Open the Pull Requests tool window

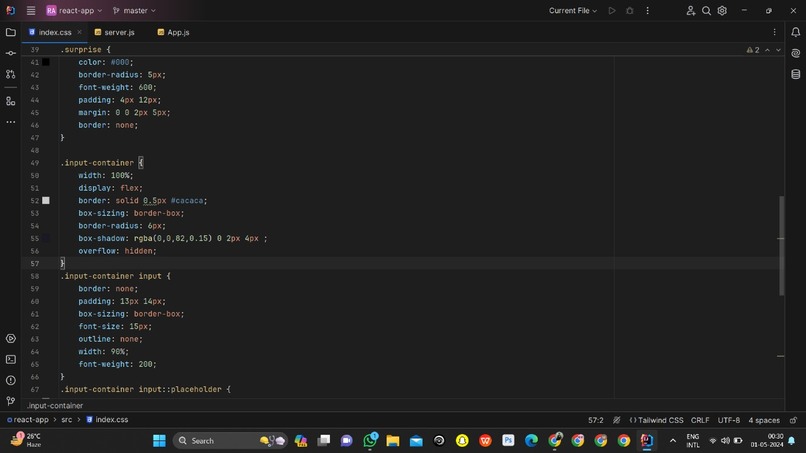coord(11,74)
